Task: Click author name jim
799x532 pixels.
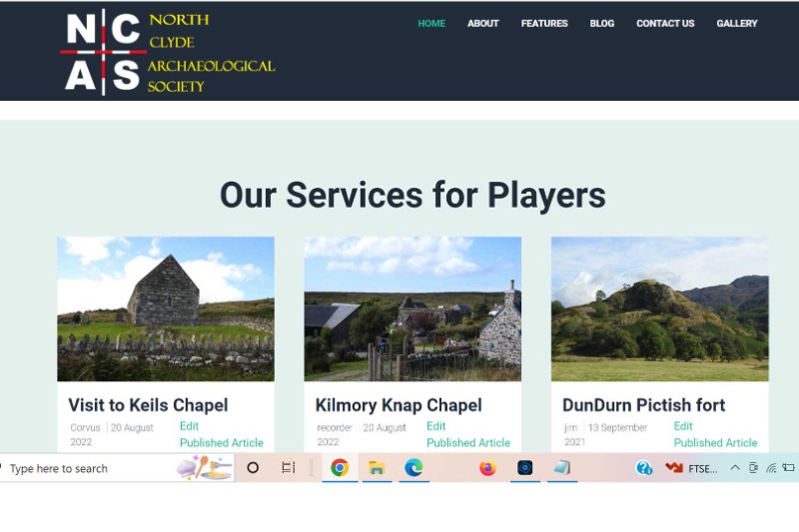Action: click(570, 427)
